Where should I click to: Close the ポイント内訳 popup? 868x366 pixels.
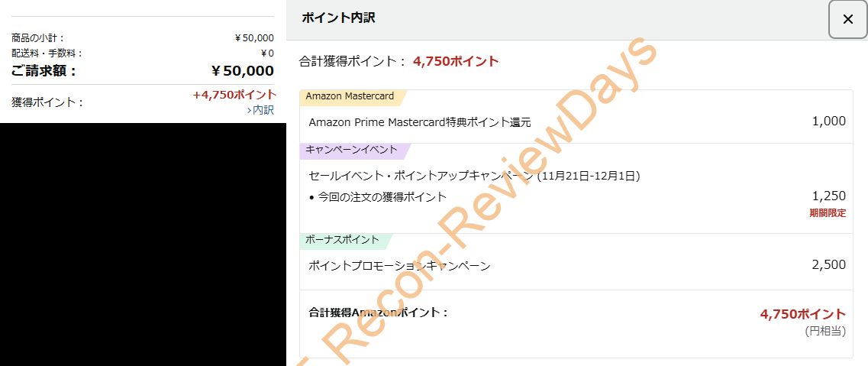[847, 19]
